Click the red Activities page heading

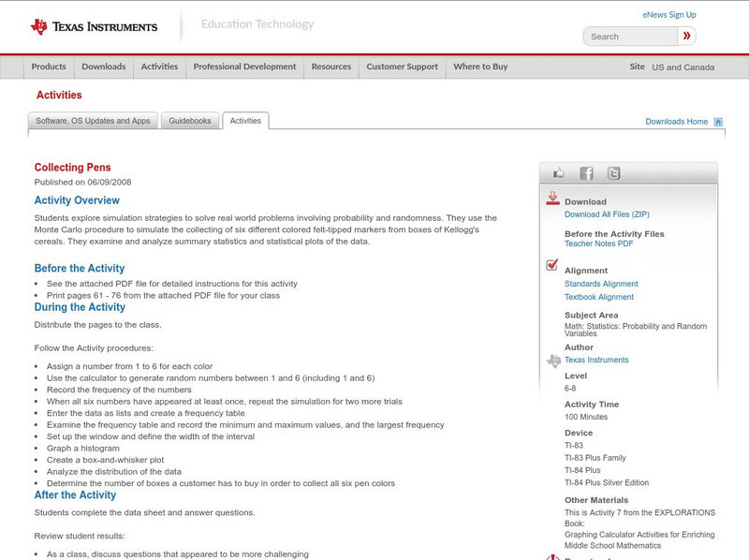(x=59, y=96)
